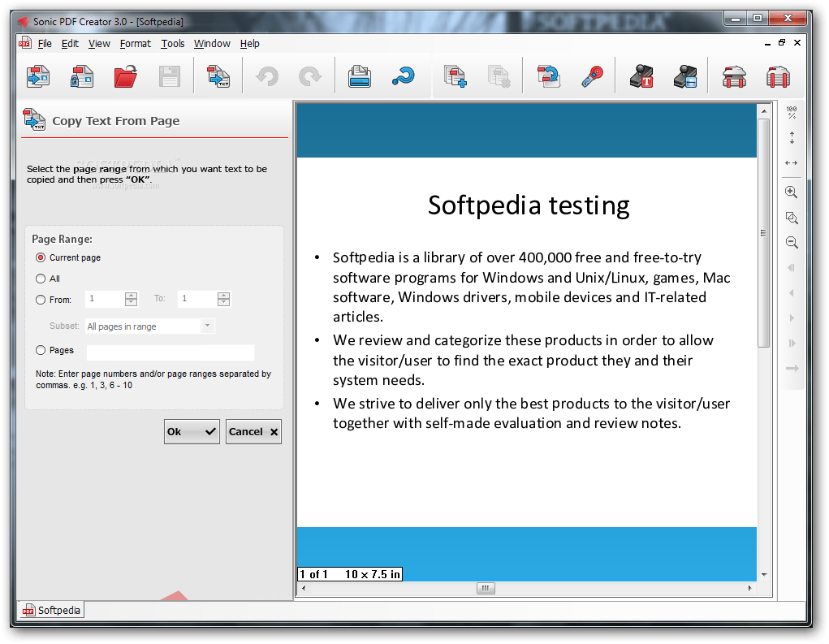The width and height of the screenshot is (829, 644).
Task: Click the 'Softpedia testing' slide title
Action: [x=528, y=205]
